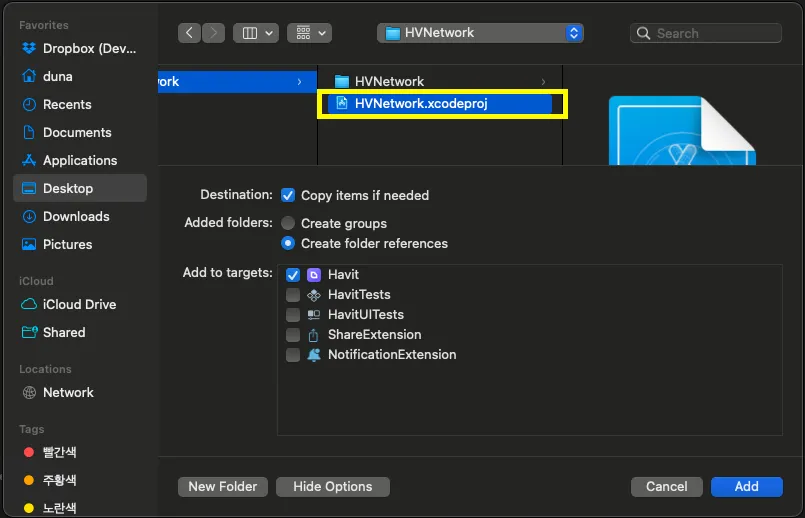Go back with the left arrow button
805x518 pixels.
click(x=189, y=33)
